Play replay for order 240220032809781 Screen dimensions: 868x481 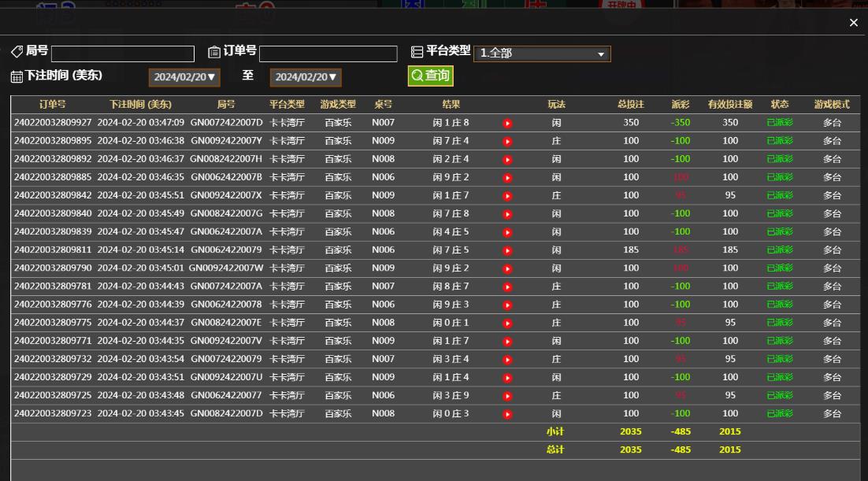click(507, 287)
